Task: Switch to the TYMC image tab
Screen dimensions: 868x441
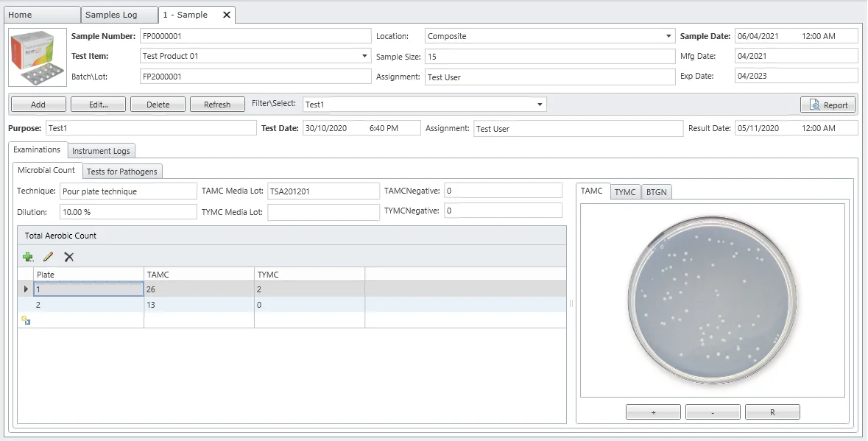Action: [x=625, y=192]
